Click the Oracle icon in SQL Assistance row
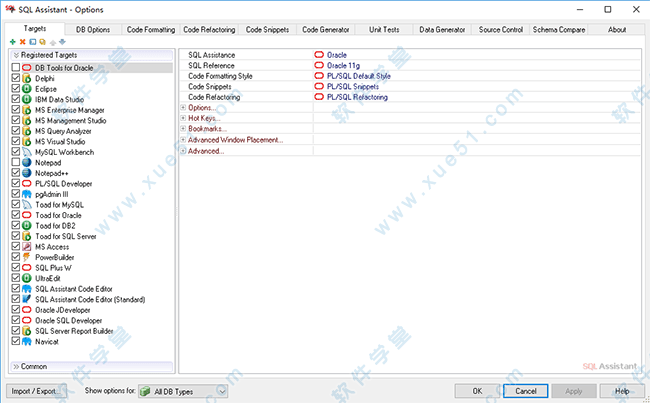650x403 pixels. 319,55
